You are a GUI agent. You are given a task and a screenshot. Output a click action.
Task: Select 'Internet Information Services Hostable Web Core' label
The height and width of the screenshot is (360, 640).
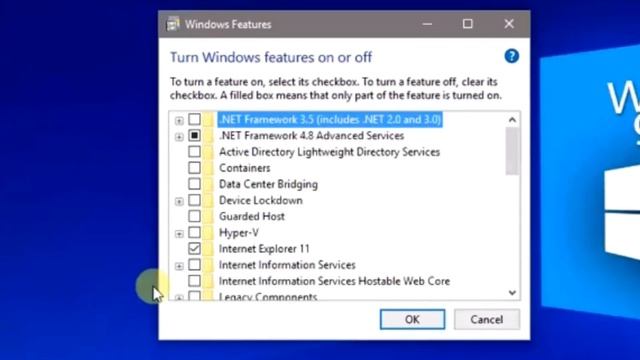(x=334, y=281)
